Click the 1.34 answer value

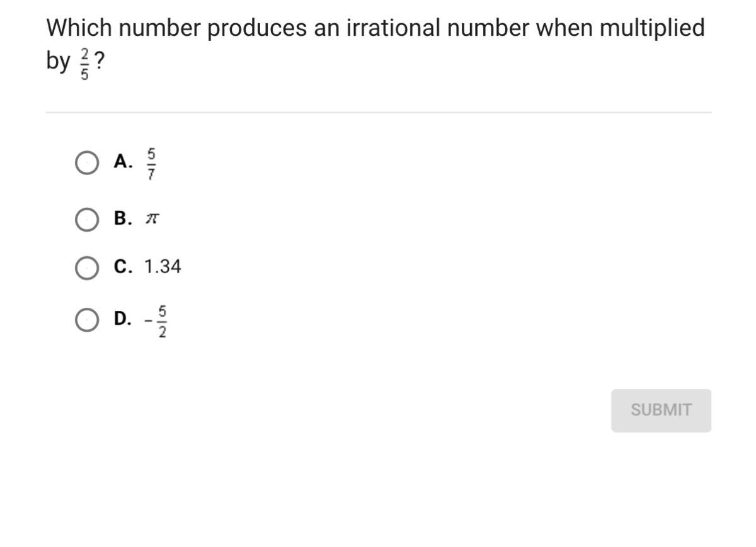point(163,268)
